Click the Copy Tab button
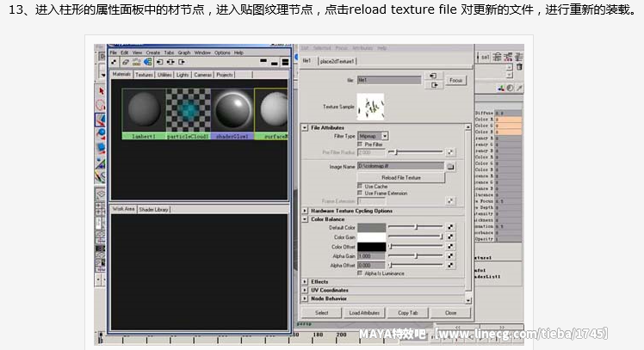Screen dimensions: 644x350 click(407, 313)
